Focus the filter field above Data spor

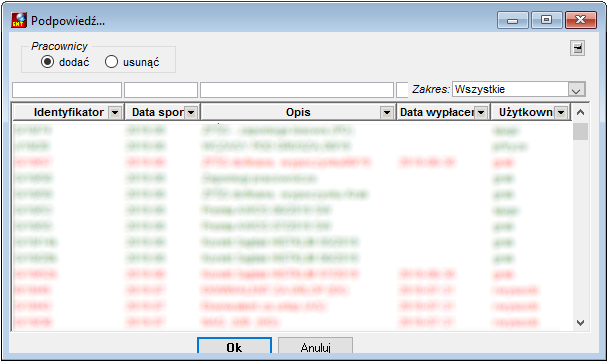pyautogui.click(x=161, y=90)
